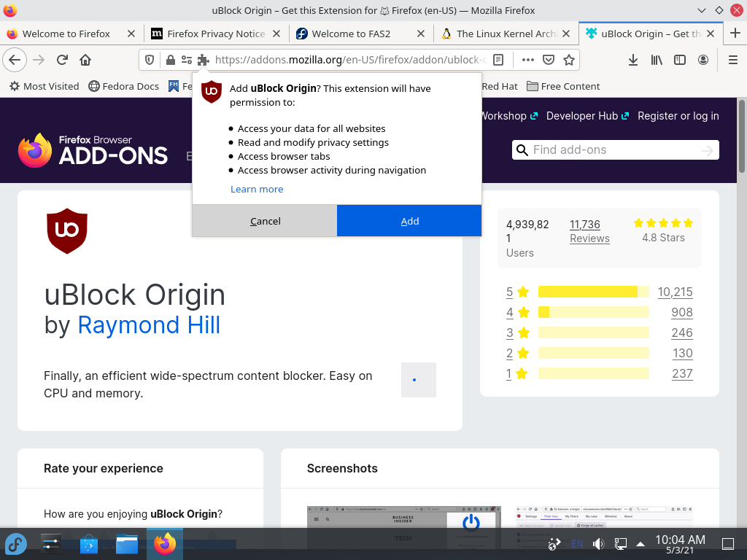This screenshot has height=560, width=747.
Task: Open network icon in system tray
Action: tap(620, 544)
